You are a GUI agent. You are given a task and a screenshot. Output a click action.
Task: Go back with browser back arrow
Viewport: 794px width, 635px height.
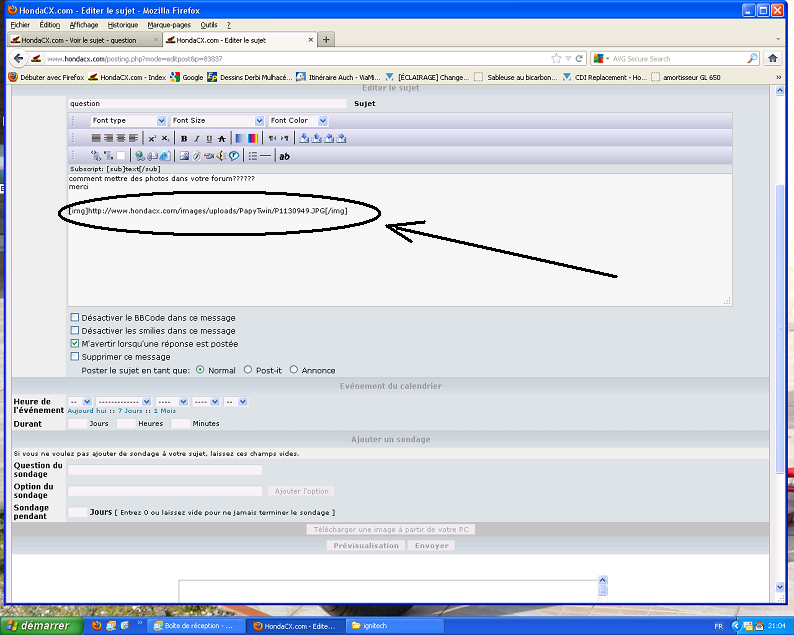pos(18,59)
